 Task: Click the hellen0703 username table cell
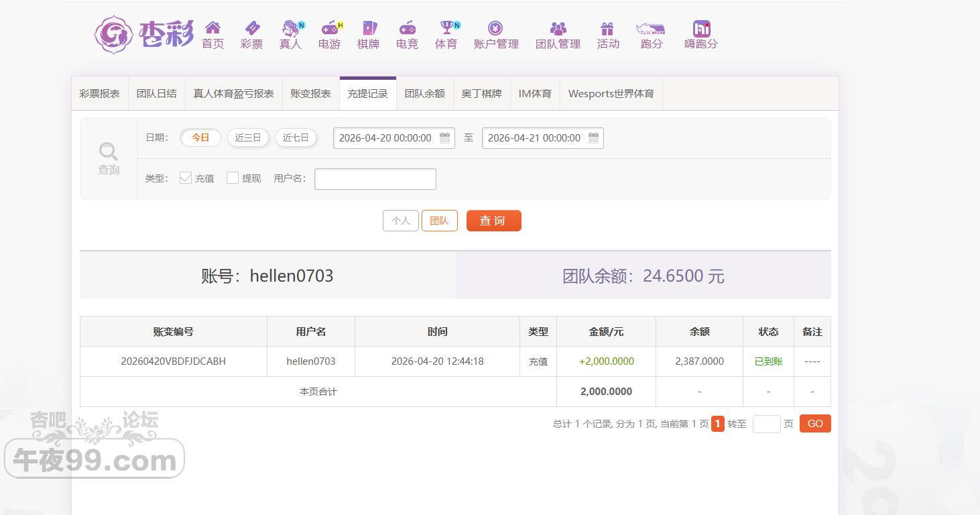coord(311,361)
